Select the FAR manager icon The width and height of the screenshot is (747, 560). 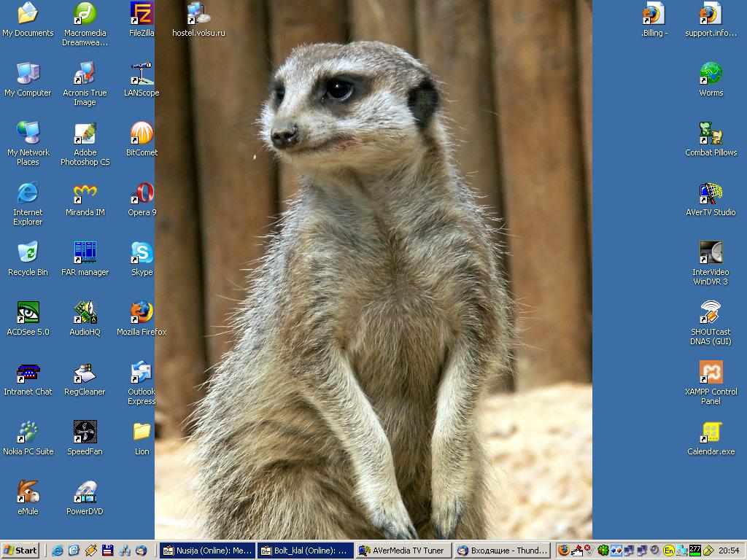85,254
